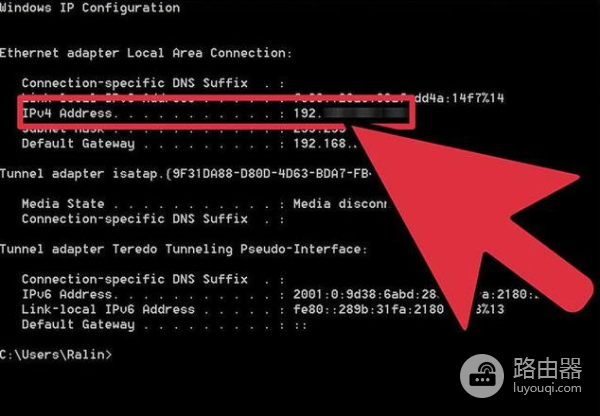The image size is (600, 416).
Task: Click the blurred IPv4 address value
Action: tap(364, 113)
